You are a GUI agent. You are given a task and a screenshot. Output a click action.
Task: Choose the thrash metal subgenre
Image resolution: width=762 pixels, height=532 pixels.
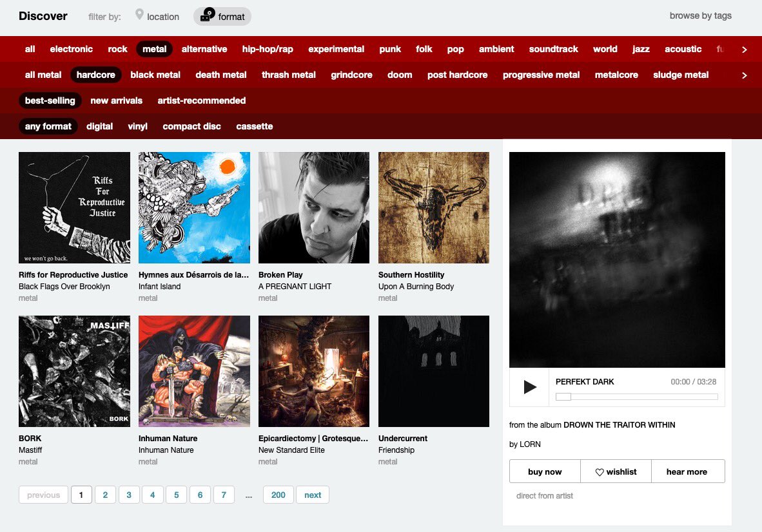[289, 75]
